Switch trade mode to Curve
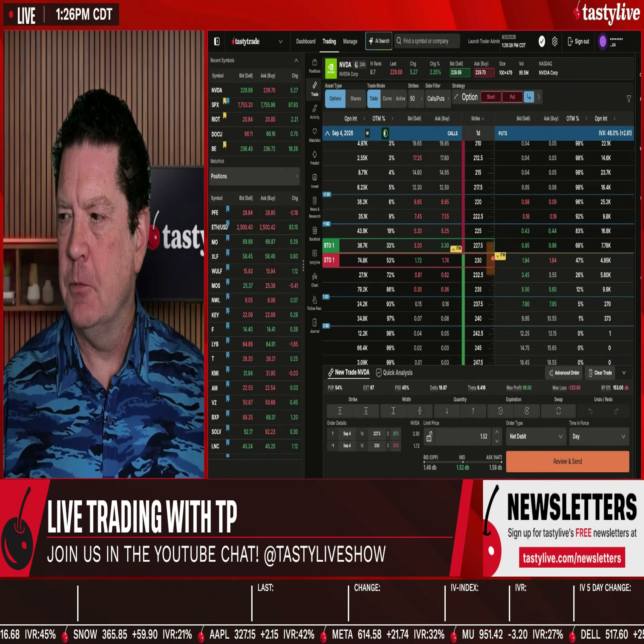The image size is (644, 644). [x=387, y=99]
